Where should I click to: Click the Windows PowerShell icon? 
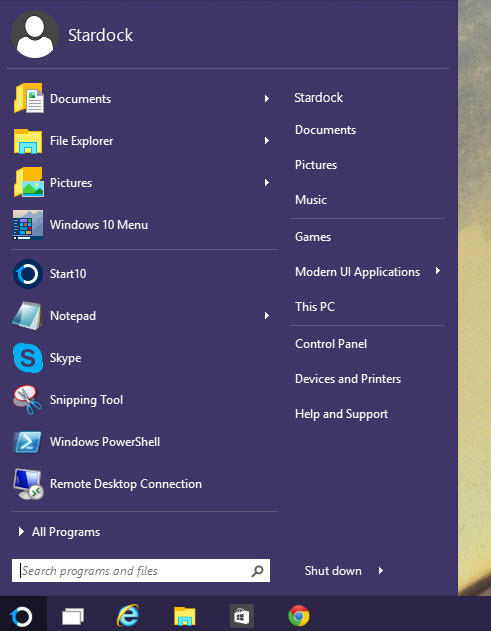(27, 442)
